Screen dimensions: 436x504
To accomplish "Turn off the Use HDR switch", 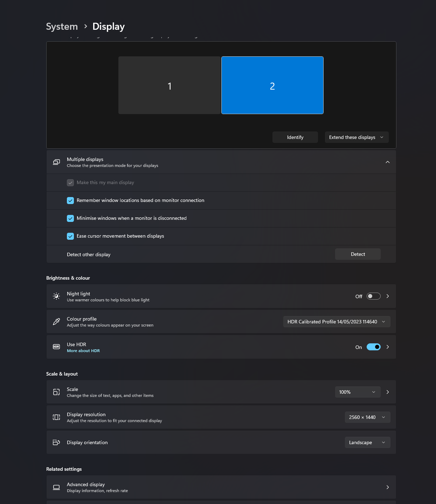I will [x=373, y=347].
